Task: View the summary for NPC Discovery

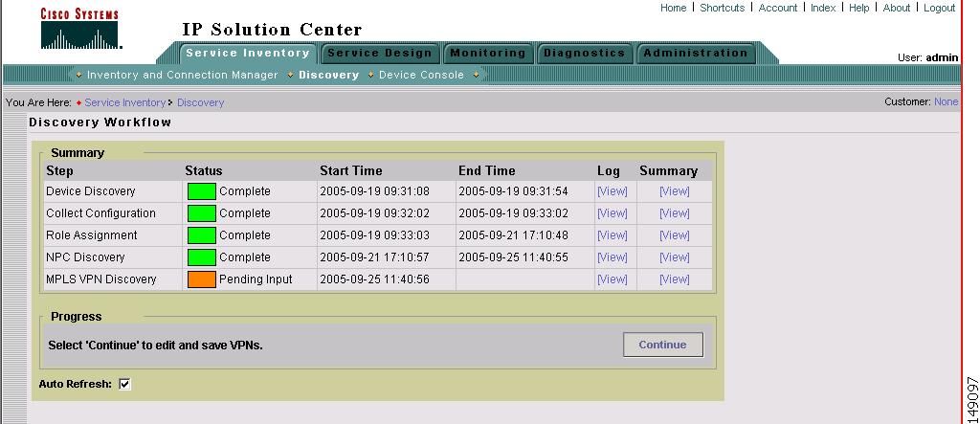Action: tap(675, 257)
